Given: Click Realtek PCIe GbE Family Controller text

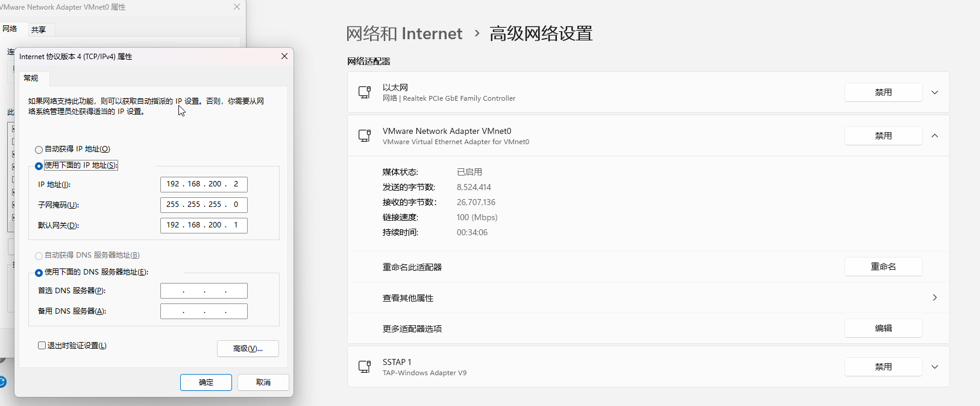Looking at the screenshot, I should (x=459, y=98).
